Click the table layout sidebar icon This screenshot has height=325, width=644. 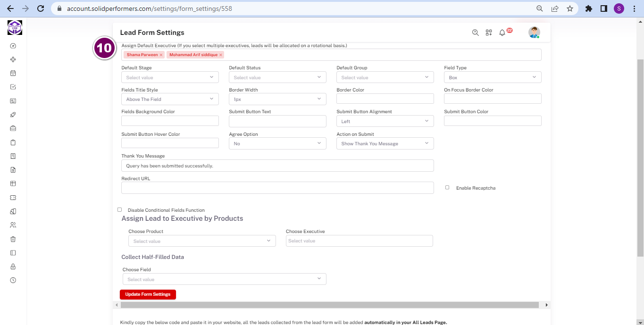pyautogui.click(x=13, y=183)
